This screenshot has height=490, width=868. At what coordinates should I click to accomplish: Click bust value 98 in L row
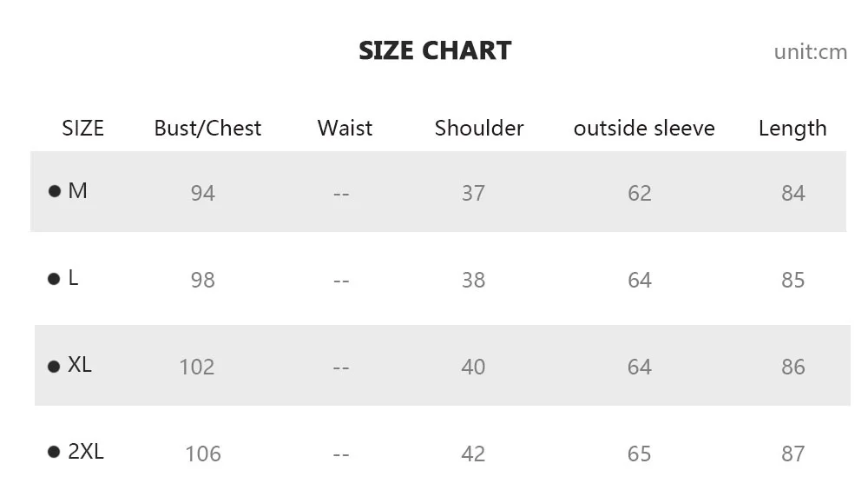pos(202,280)
